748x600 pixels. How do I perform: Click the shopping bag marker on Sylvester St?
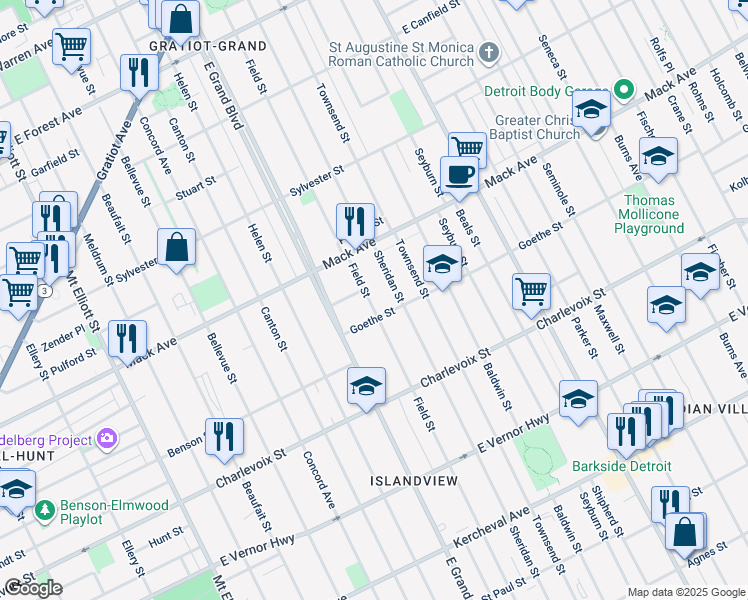point(177,248)
